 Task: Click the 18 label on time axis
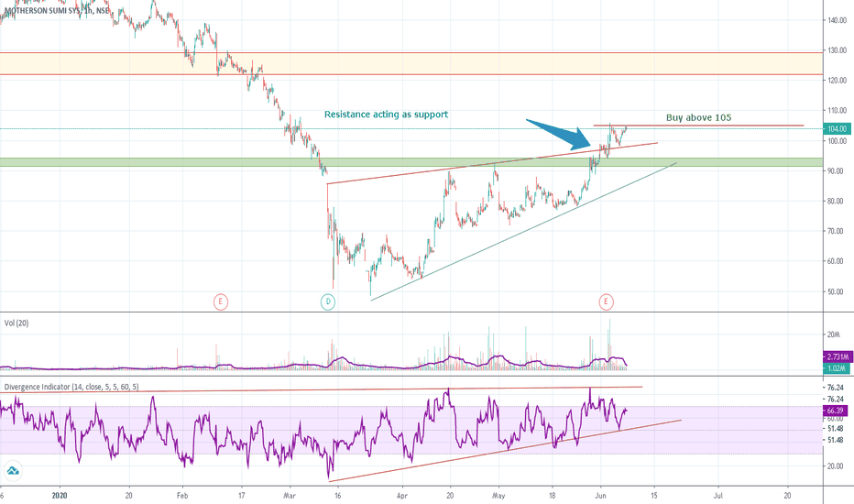point(553,496)
